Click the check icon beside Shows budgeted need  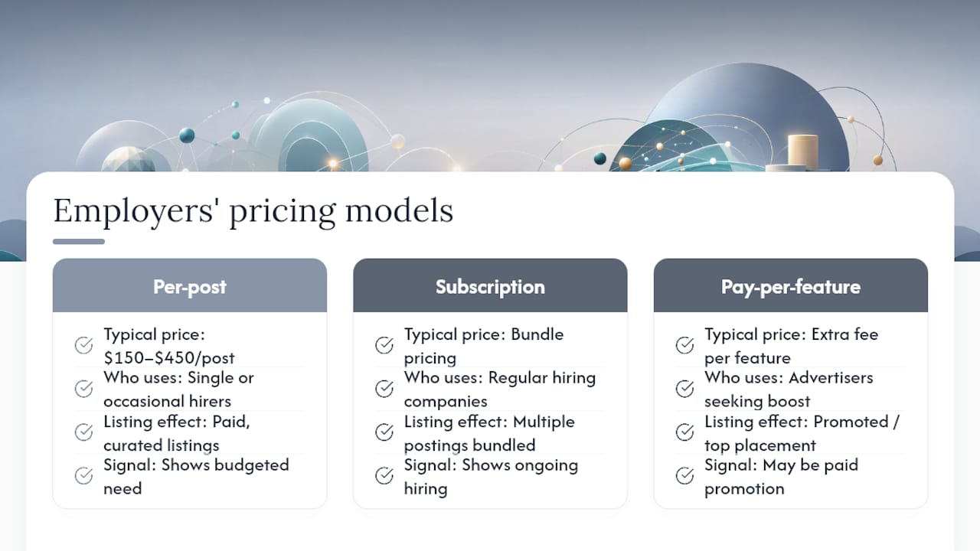point(84,476)
